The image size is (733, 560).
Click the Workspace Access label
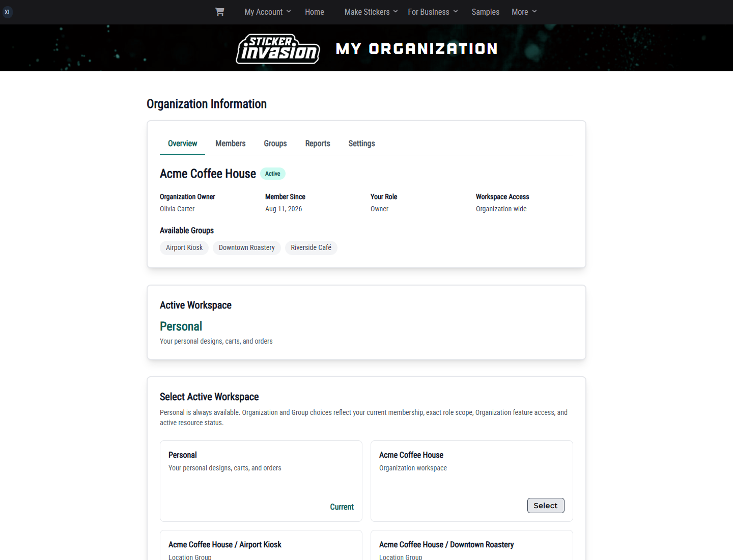tap(502, 197)
